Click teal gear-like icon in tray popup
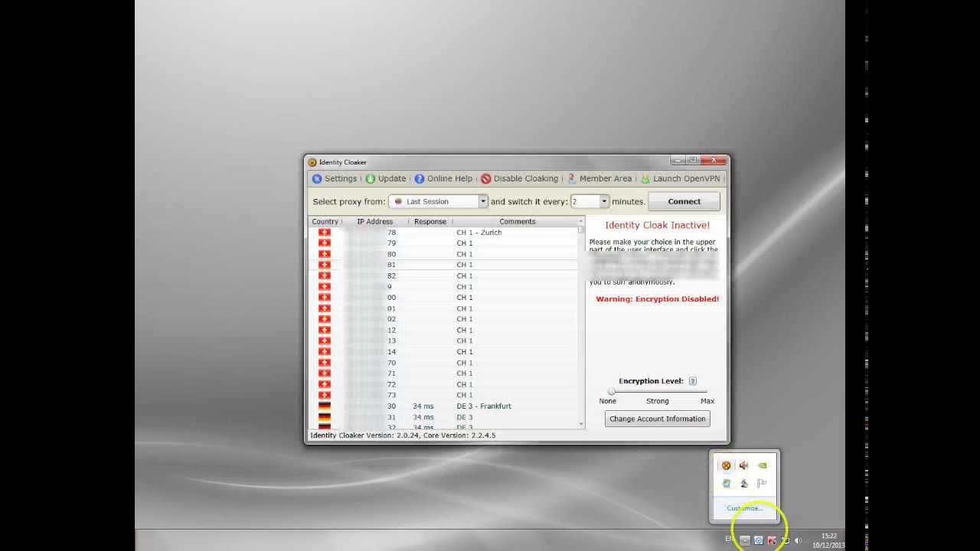The width and height of the screenshot is (980, 551). coord(726,484)
